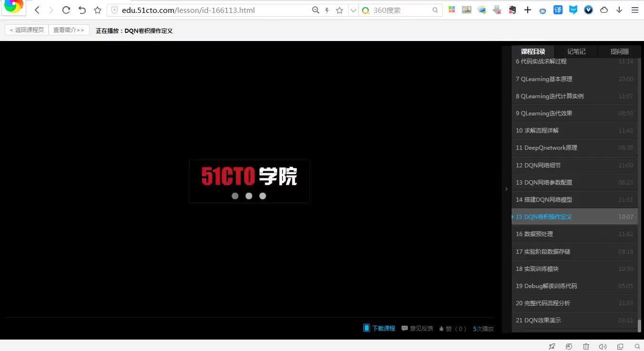This screenshot has width=644, height=351.
Task: Click the zoom magnifier icon in address bar
Action: tap(315, 10)
